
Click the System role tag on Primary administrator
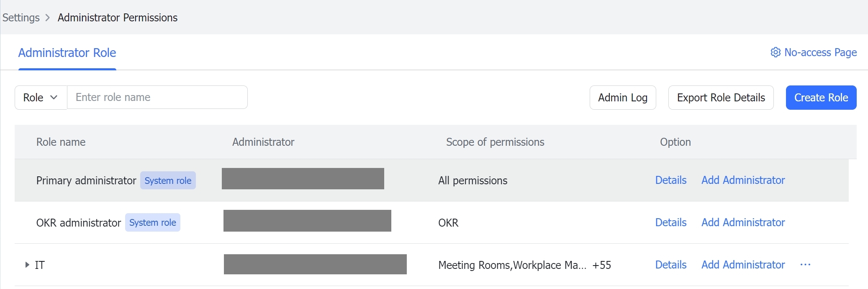[168, 181]
